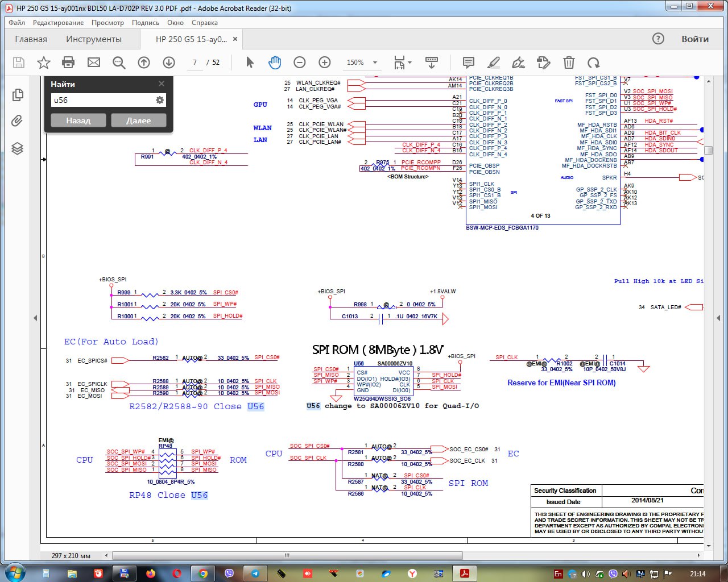Click the horizontal scrollbar thumb
Screen dimensions: 728x582
(x=287, y=555)
